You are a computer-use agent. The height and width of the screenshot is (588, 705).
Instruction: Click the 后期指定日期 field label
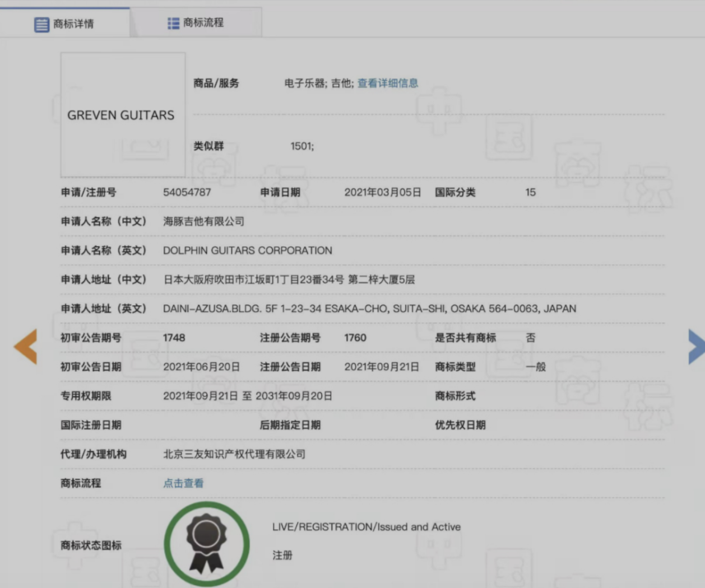290,426
